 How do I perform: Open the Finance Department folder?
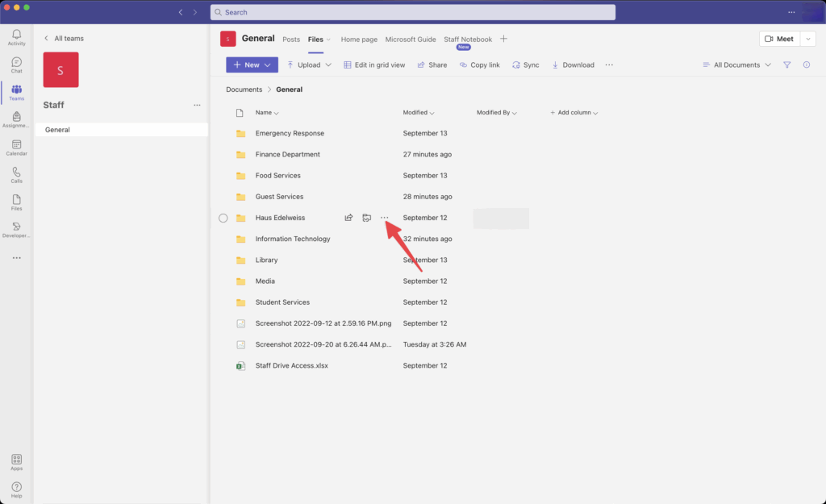pyautogui.click(x=287, y=154)
